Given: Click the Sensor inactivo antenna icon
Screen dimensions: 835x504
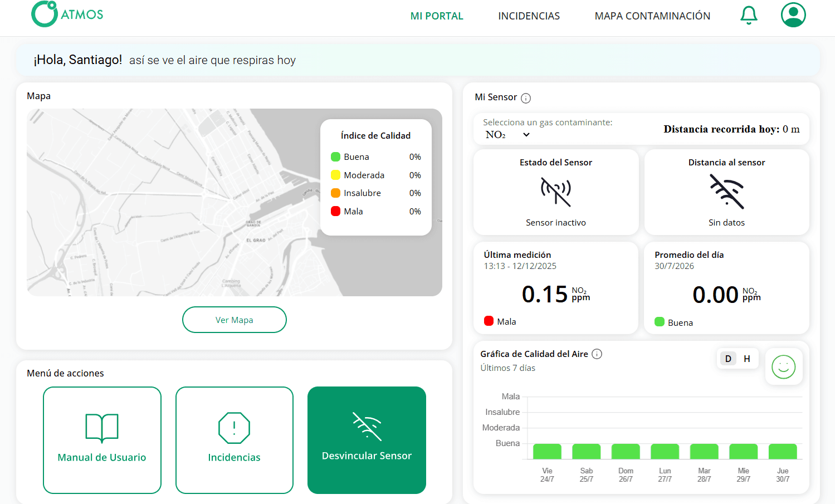Looking at the screenshot, I should (556, 192).
